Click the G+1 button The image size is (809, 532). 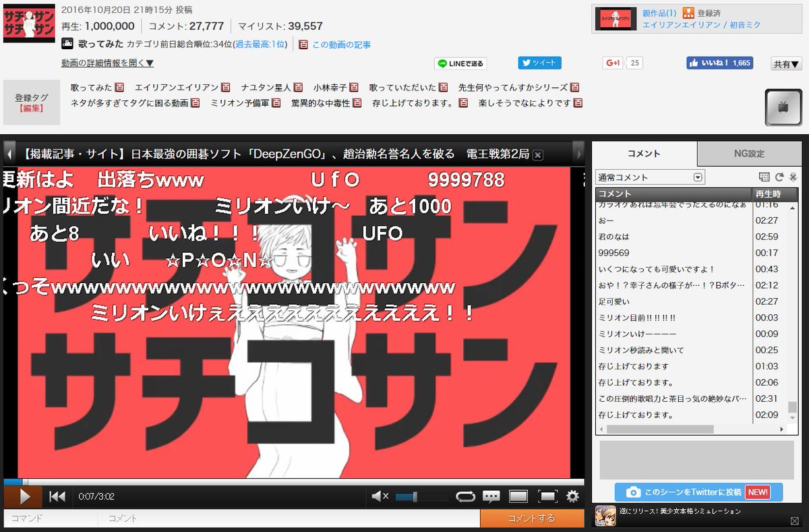[x=613, y=63]
